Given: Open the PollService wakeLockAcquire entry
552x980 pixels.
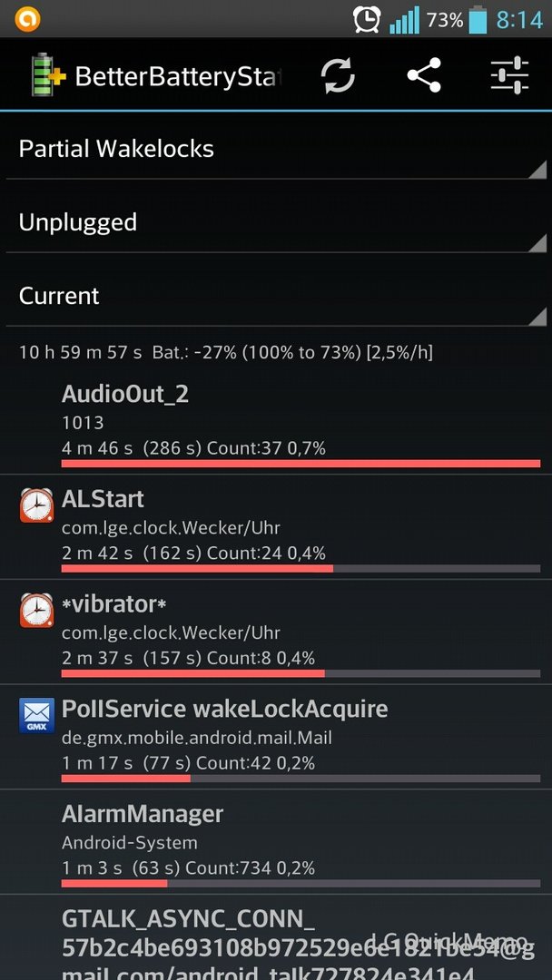Looking at the screenshot, I should [276, 737].
